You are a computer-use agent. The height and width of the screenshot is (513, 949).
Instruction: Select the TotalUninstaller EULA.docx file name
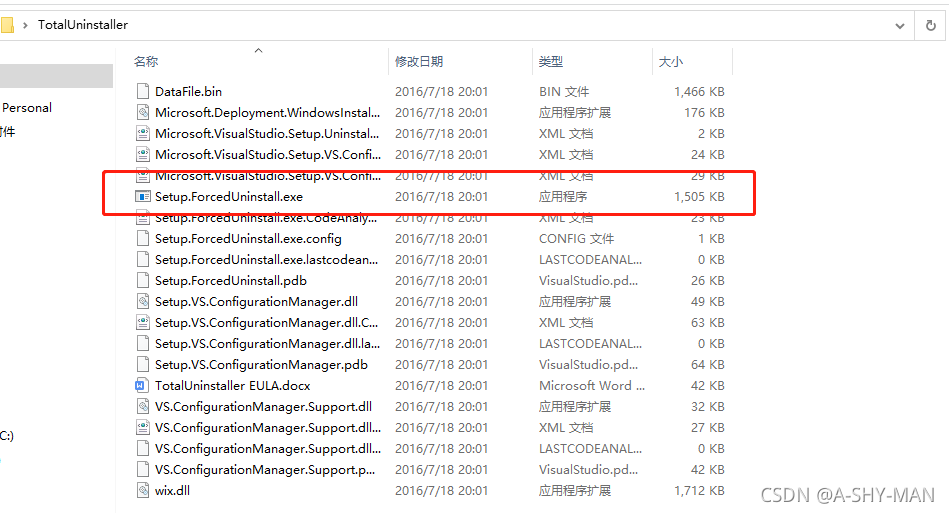pos(232,385)
